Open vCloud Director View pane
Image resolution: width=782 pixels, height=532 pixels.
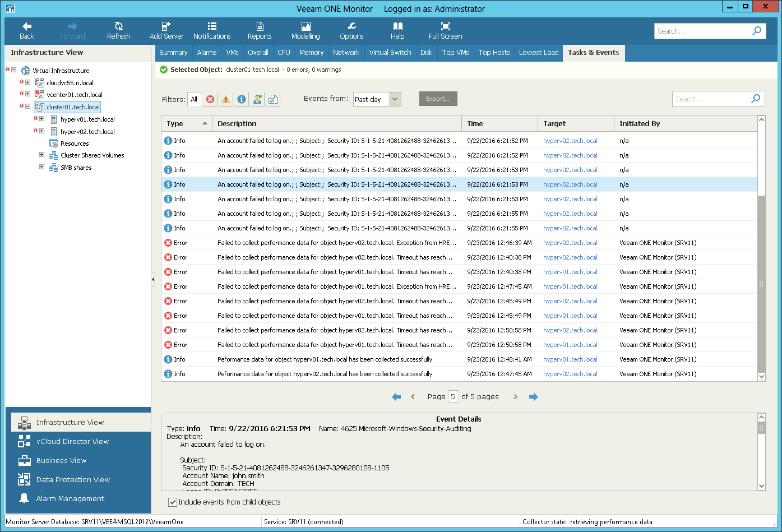point(81,441)
